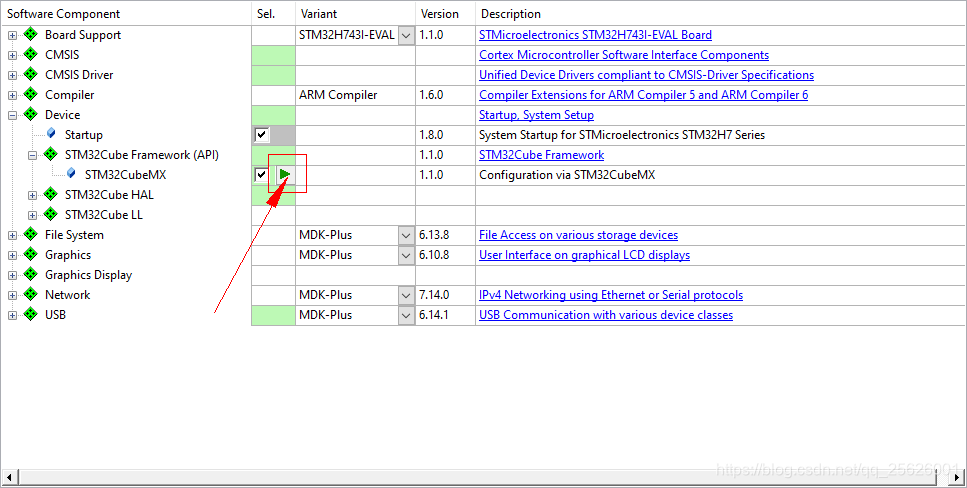Open the Startup, System Setup link

(x=537, y=115)
